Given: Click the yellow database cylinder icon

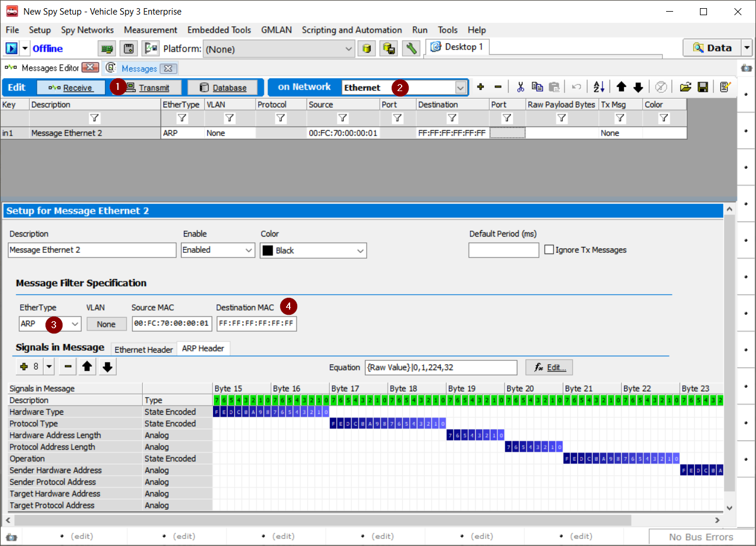Looking at the screenshot, I should [367, 48].
